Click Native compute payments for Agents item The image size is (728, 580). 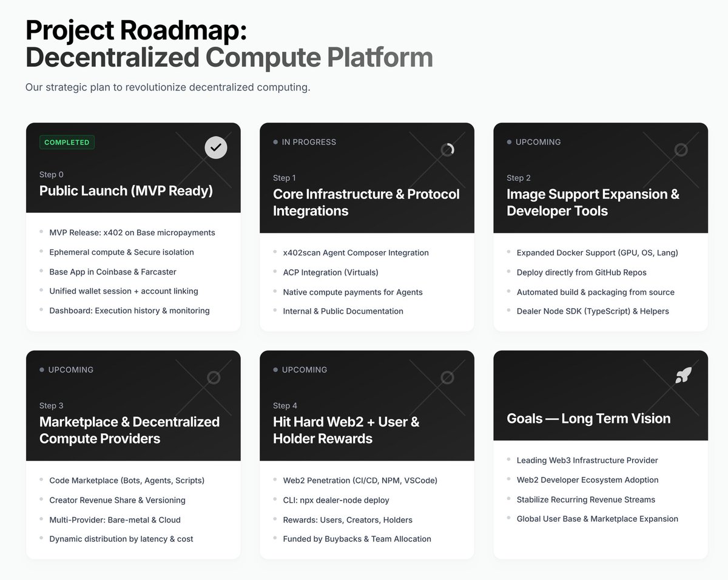[353, 292]
